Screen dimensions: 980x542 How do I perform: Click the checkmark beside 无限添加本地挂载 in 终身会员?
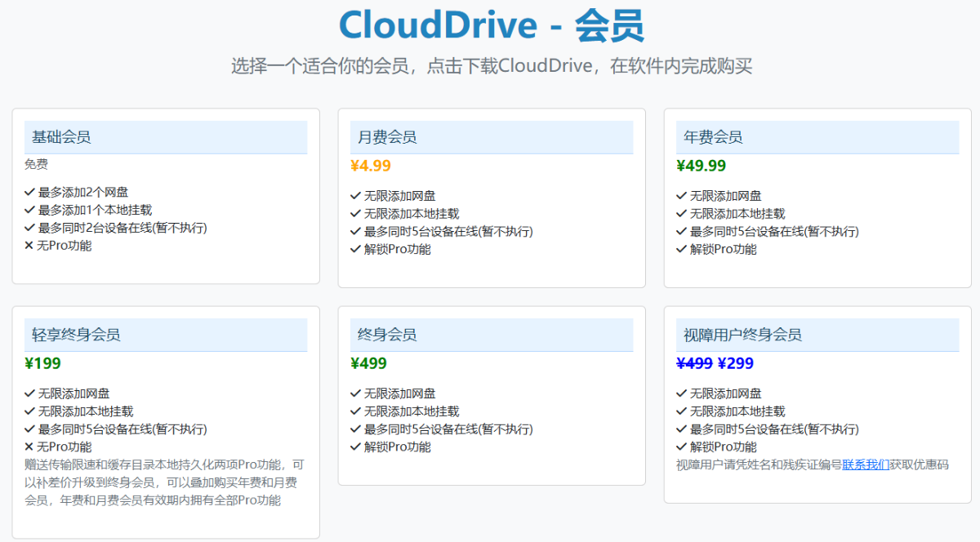click(x=357, y=411)
